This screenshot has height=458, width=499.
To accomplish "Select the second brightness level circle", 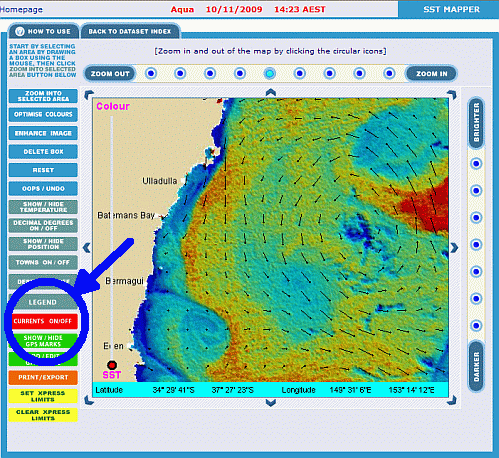I will (x=476, y=191).
